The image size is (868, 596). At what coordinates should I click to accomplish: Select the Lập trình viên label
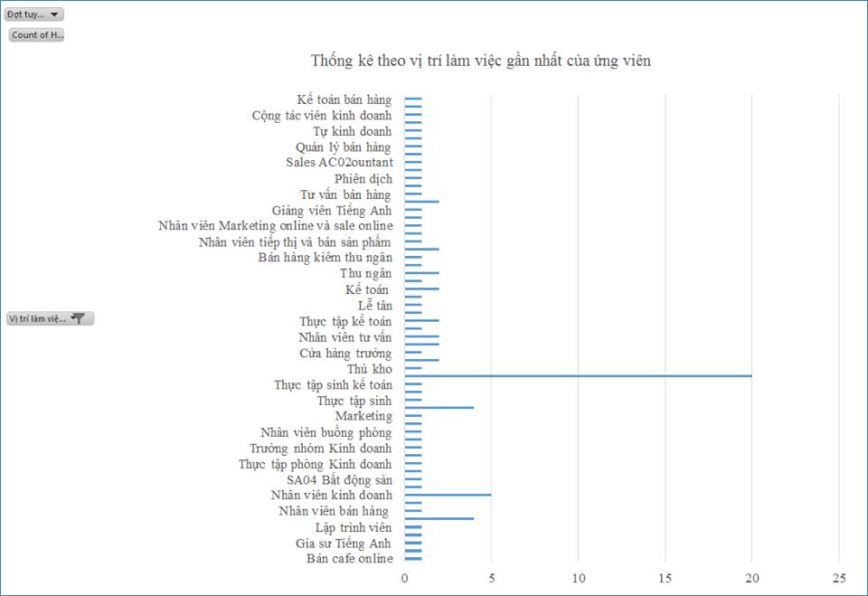point(354,527)
